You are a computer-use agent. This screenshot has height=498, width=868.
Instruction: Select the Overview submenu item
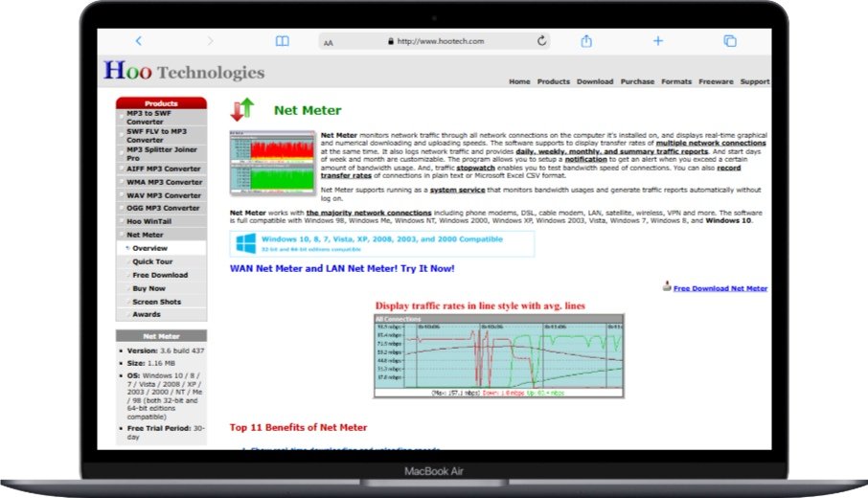[x=161, y=248]
